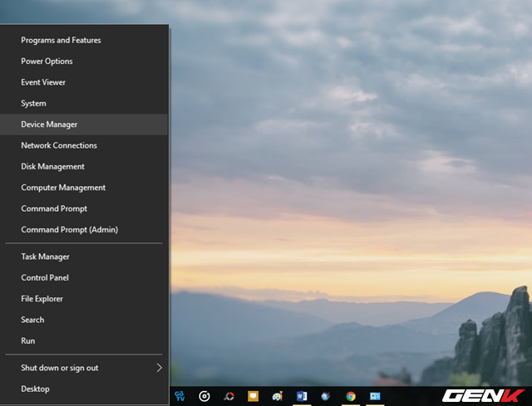532x406 pixels.
Task: Launch File Explorer from the menu
Action: pos(84,299)
